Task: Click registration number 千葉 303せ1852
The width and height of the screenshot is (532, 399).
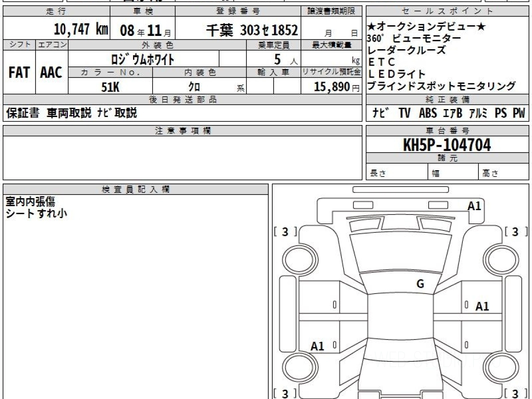Action: click(x=252, y=30)
